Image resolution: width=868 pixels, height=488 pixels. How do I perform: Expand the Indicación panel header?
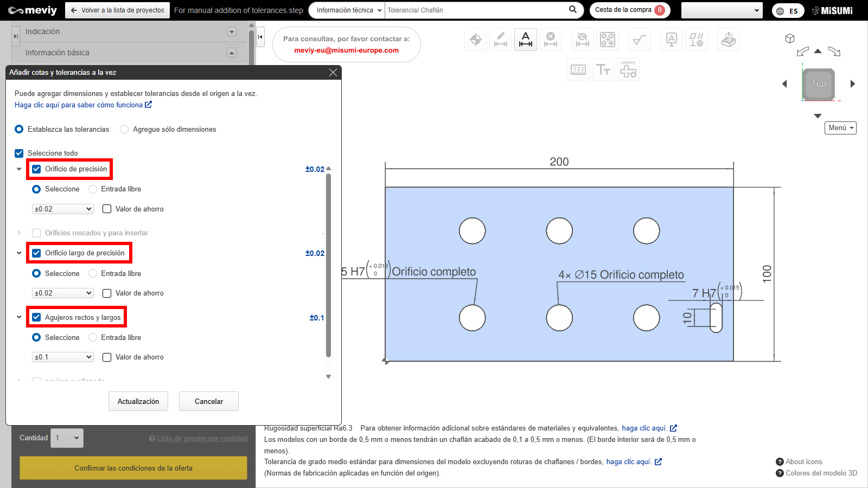[x=232, y=32]
